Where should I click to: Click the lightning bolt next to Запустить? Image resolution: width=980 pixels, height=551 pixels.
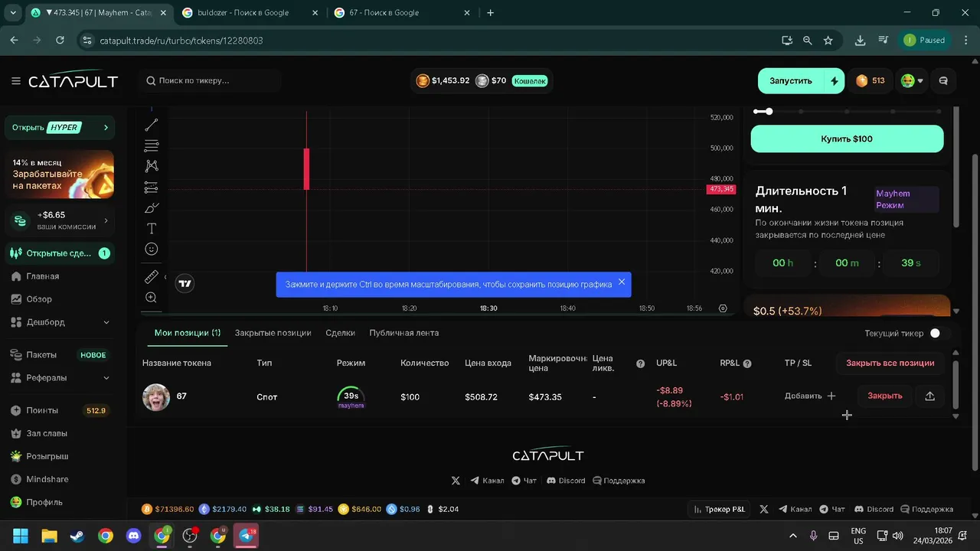click(835, 80)
